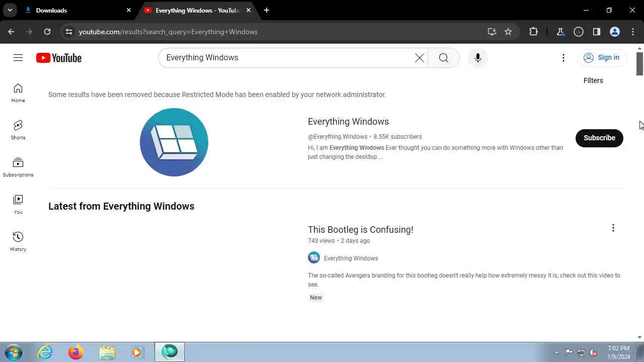Open the browser three-dot menu

tap(633, 32)
